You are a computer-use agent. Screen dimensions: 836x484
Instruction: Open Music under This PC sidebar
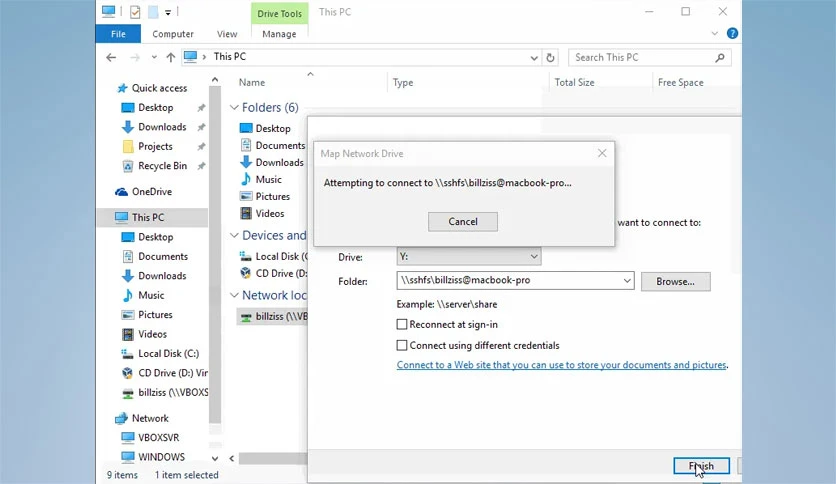click(151, 295)
